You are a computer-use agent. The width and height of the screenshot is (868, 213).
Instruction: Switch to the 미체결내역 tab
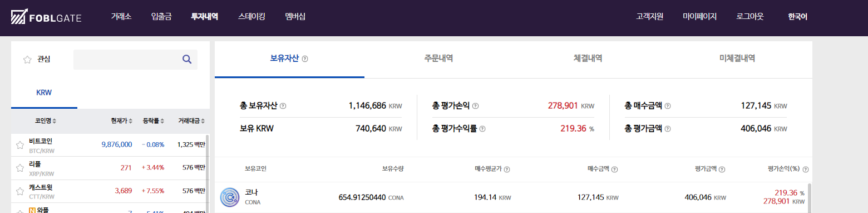point(737,59)
